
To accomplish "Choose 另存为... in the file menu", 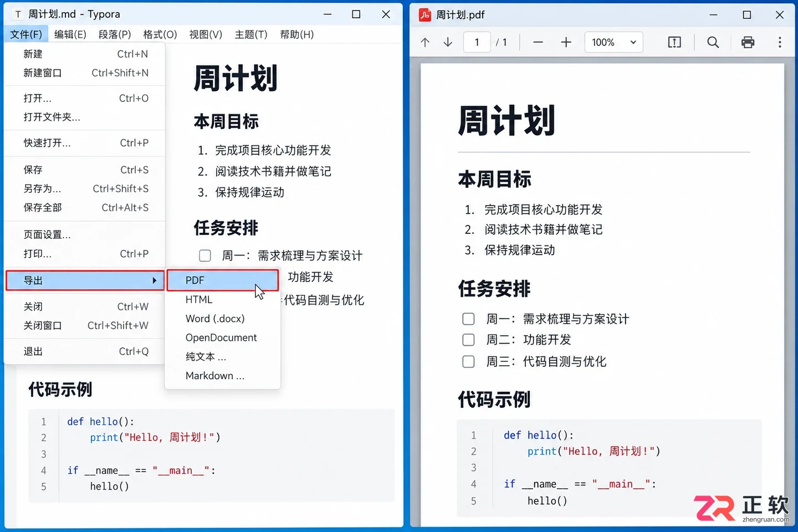I will (85, 188).
